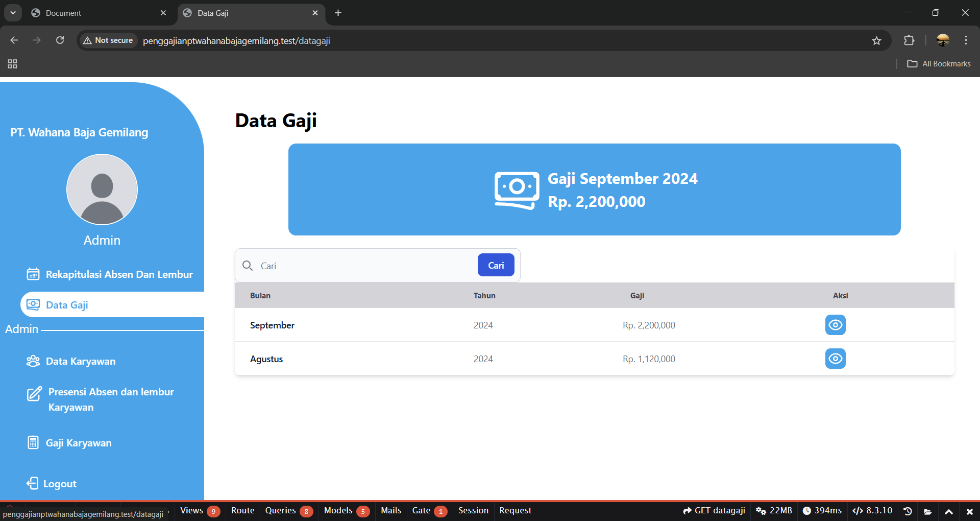Click the Presensi Absen edit-pencil icon

pyautogui.click(x=34, y=394)
